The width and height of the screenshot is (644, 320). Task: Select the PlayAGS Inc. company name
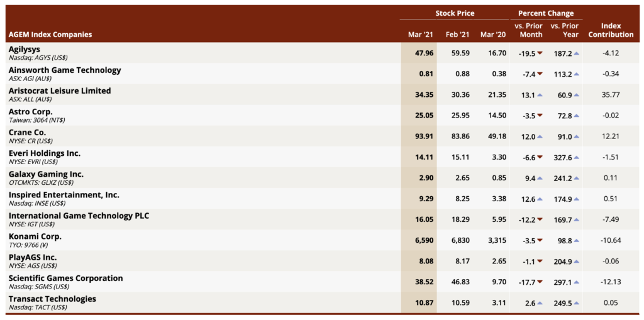(x=33, y=258)
